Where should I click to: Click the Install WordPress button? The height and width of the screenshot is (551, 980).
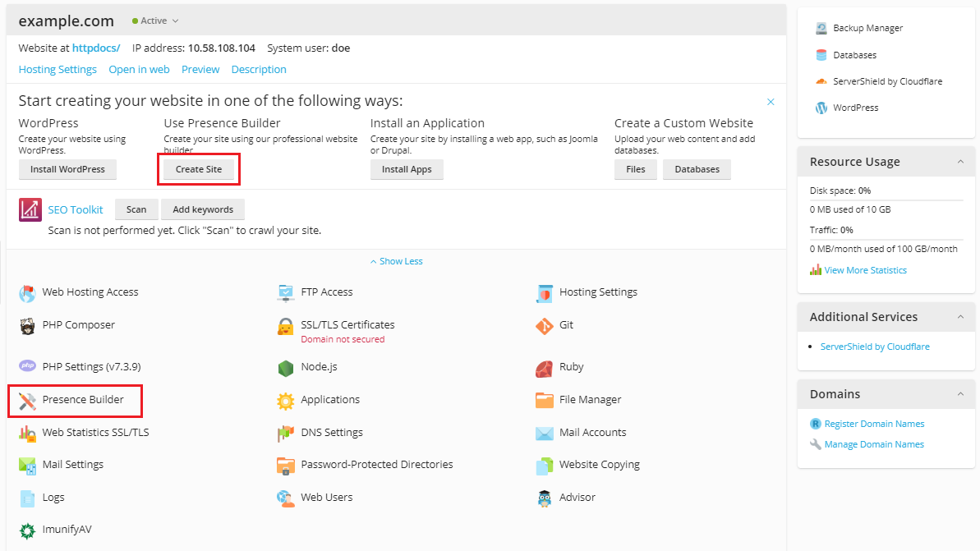pyautogui.click(x=67, y=169)
